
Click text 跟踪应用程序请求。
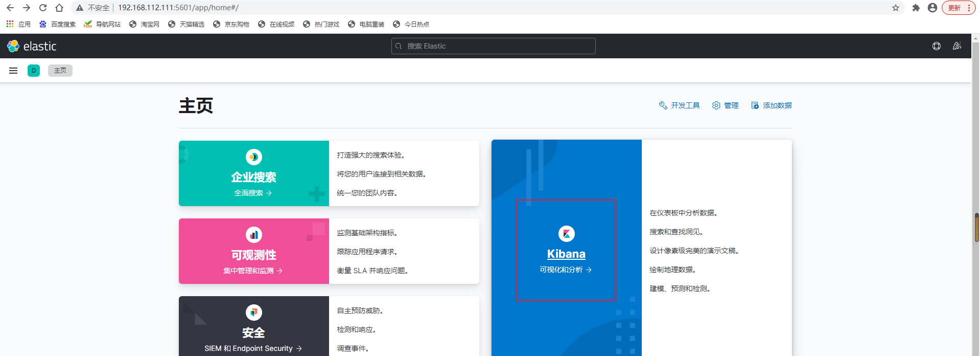[368, 252]
